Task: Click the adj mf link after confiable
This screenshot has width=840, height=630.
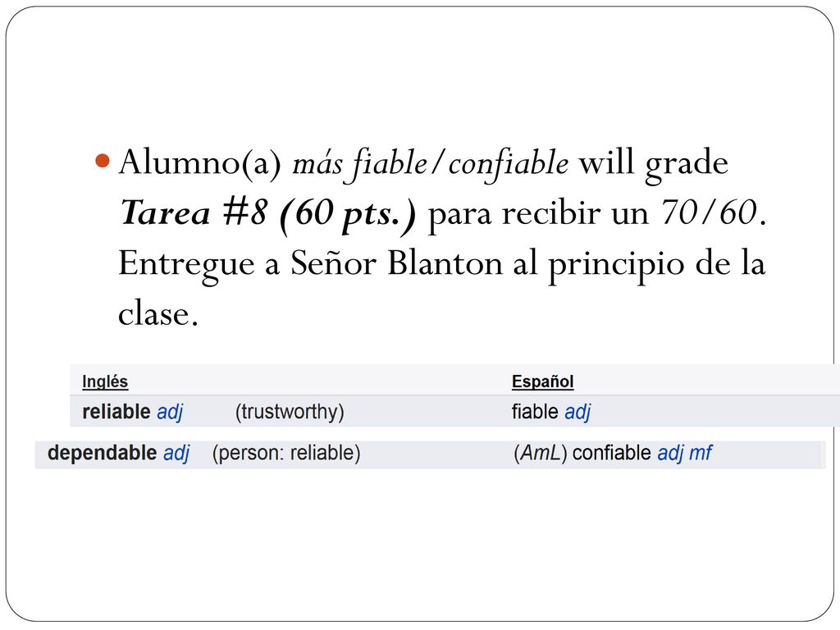Action: (684, 453)
